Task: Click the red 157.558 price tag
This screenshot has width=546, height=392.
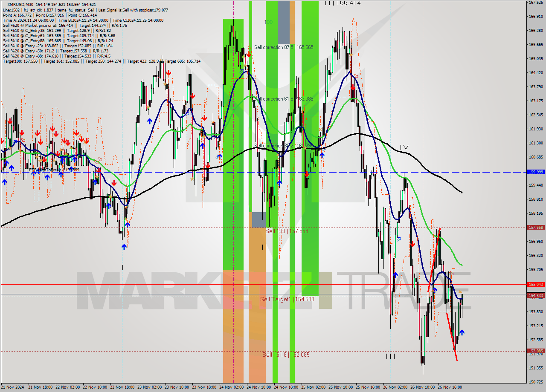Action: point(536,228)
